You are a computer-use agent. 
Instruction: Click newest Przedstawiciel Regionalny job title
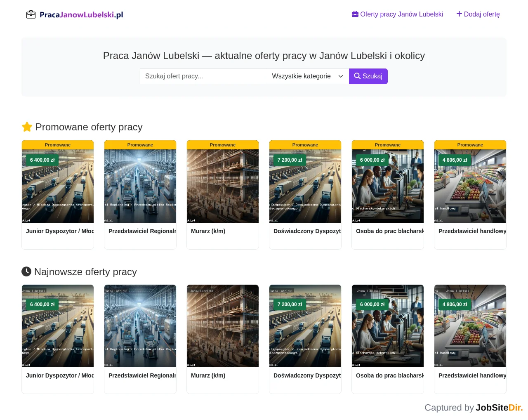pyautogui.click(x=142, y=375)
